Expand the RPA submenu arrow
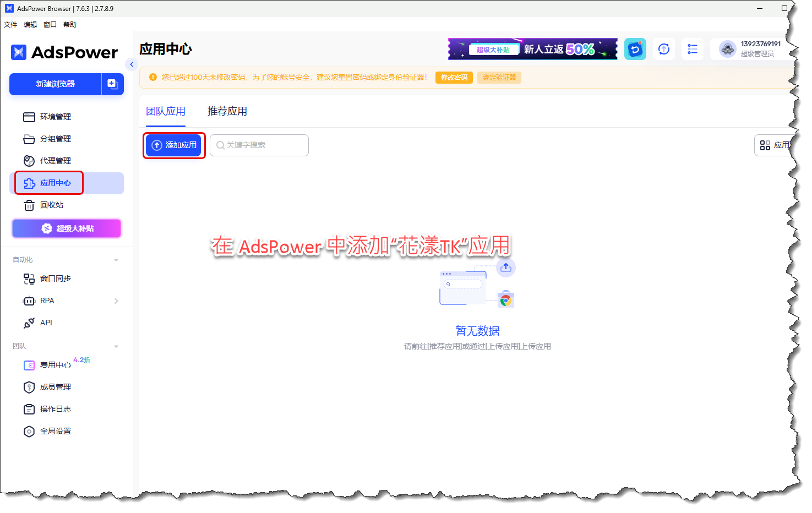The height and width of the screenshot is (513, 812). tap(116, 301)
